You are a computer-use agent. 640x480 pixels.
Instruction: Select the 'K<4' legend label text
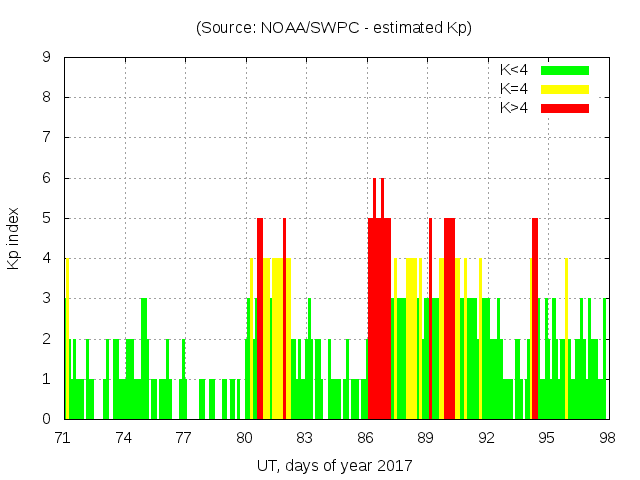click(514, 70)
